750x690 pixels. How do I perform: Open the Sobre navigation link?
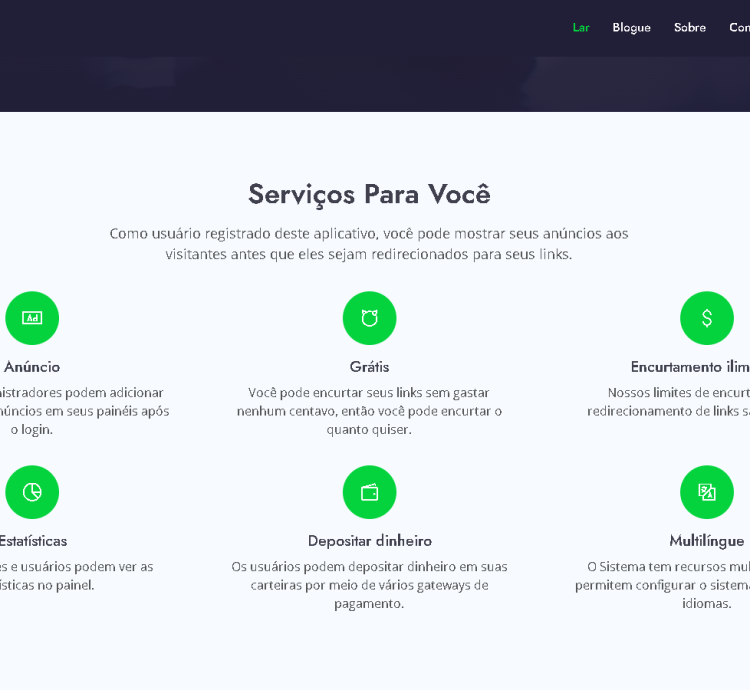690,28
